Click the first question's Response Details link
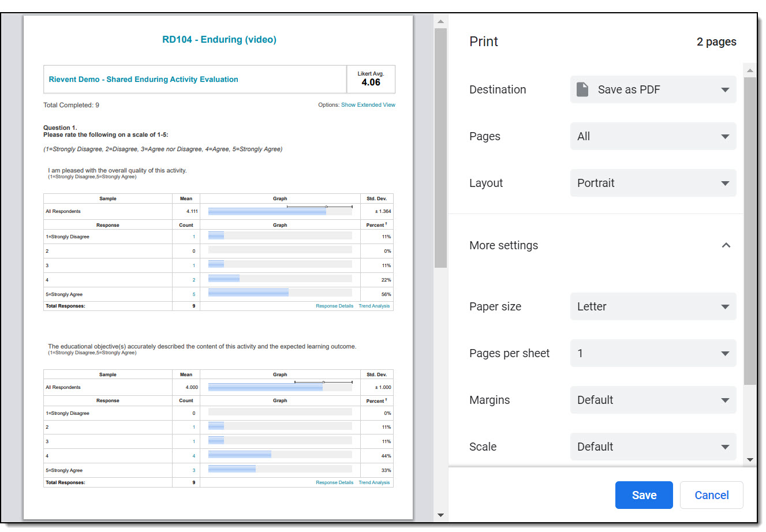The image size is (766, 532). coord(334,306)
